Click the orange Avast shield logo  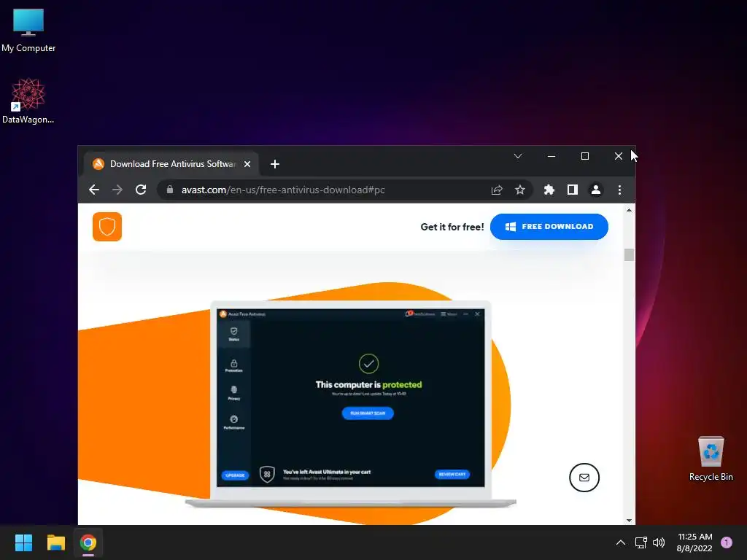point(107,227)
